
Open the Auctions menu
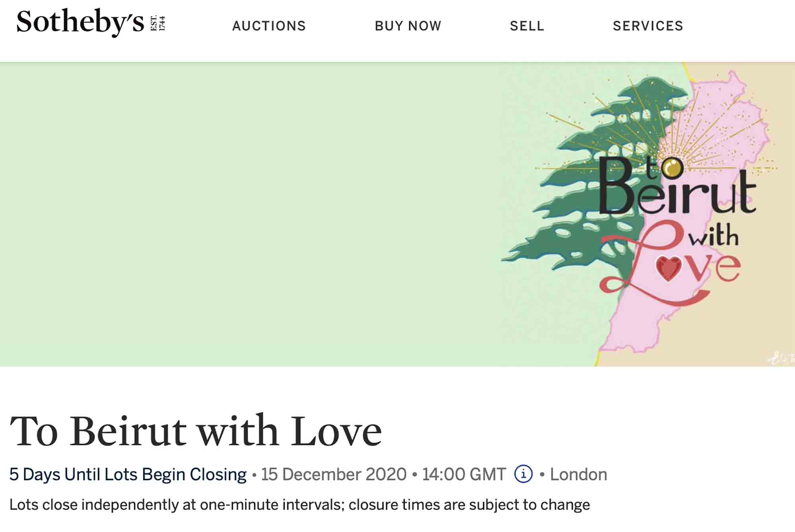tap(269, 26)
